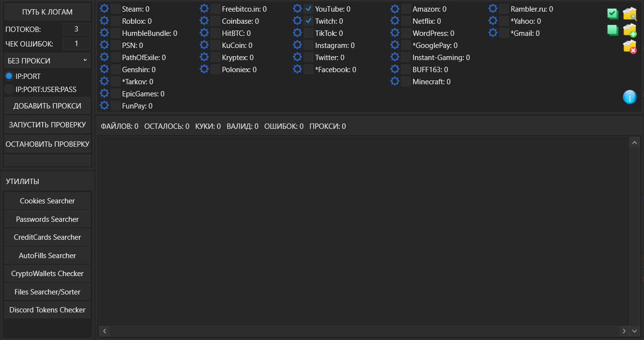The image size is (644, 340).
Task: Click the gear icon next to *Gmail
Action: click(493, 33)
